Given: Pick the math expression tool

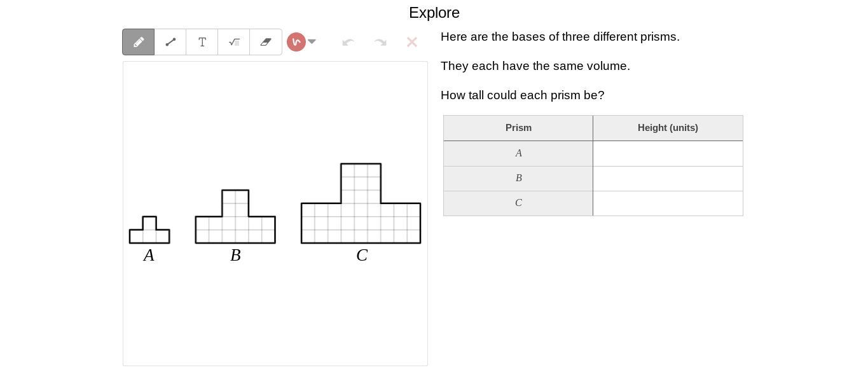Looking at the screenshot, I should pos(234,42).
